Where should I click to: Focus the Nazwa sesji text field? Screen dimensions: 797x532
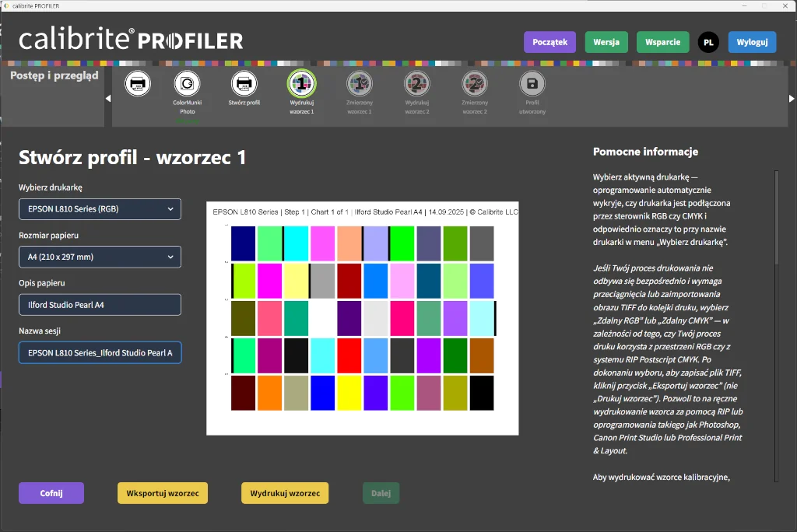click(100, 352)
